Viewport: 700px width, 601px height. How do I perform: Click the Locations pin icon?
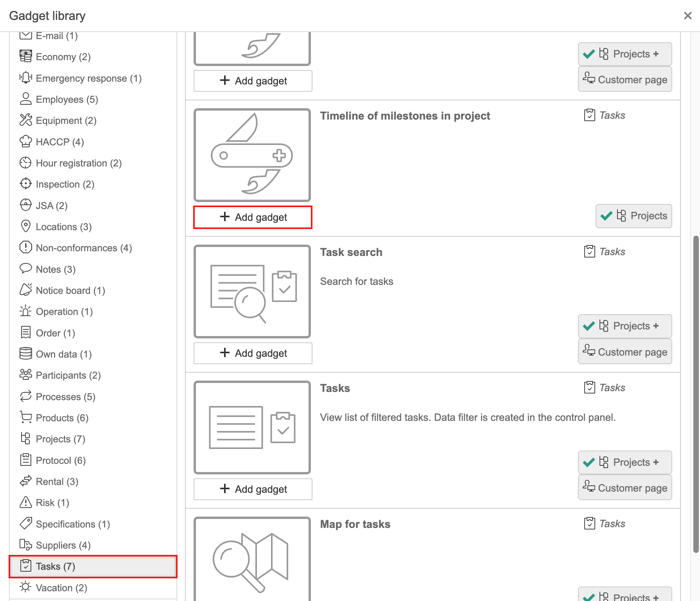[26, 226]
